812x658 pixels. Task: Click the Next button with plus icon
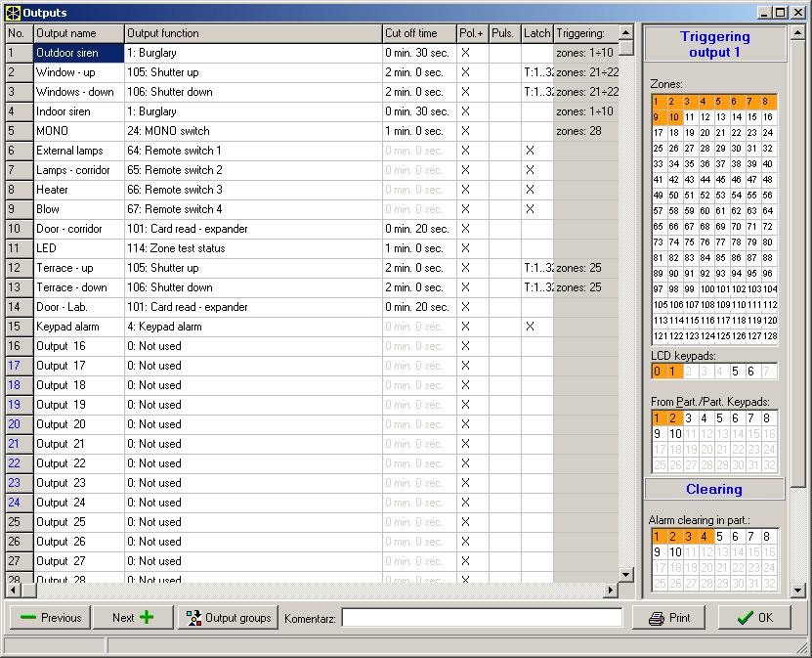[x=133, y=617]
